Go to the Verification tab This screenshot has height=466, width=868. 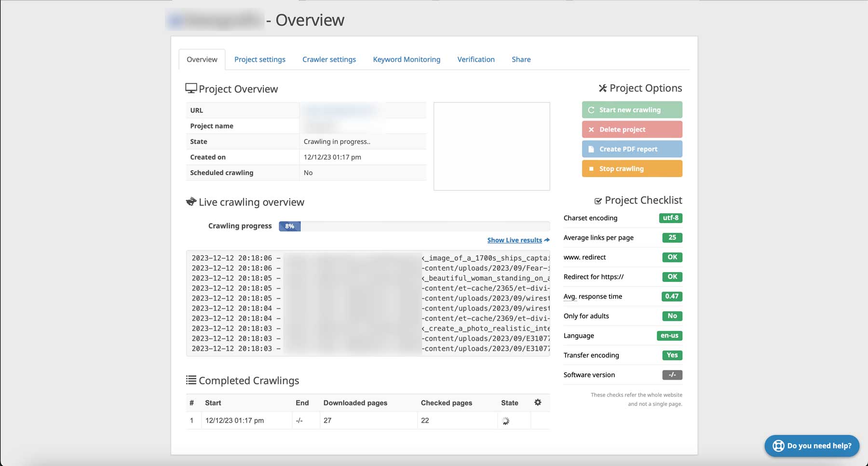pos(475,59)
